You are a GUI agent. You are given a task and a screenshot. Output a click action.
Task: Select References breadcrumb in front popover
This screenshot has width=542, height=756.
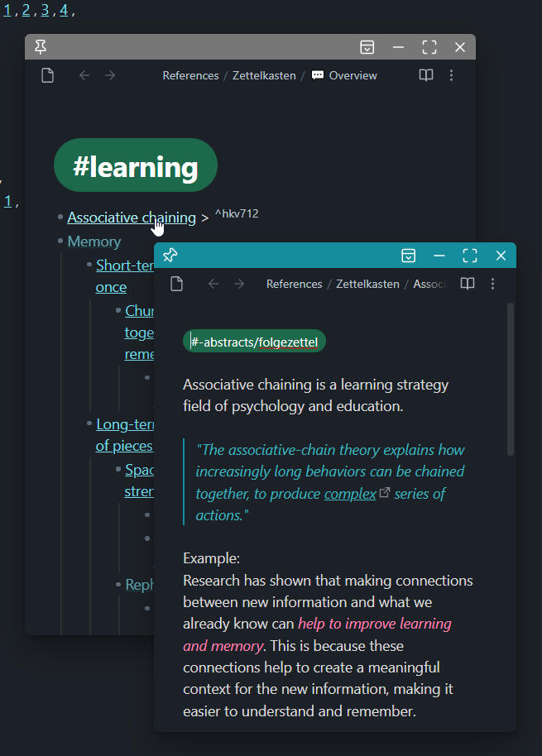(294, 284)
